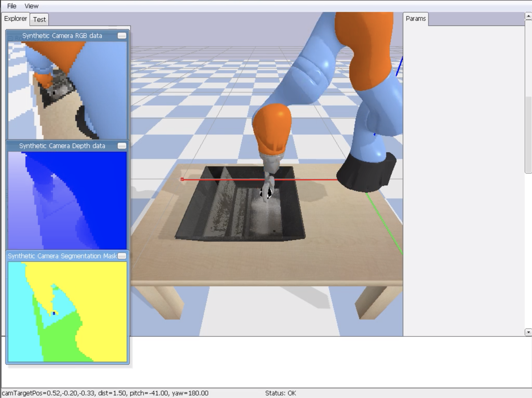
Task: Collapse the Synthetic Camera Depth data panel
Action: point(122,146)
